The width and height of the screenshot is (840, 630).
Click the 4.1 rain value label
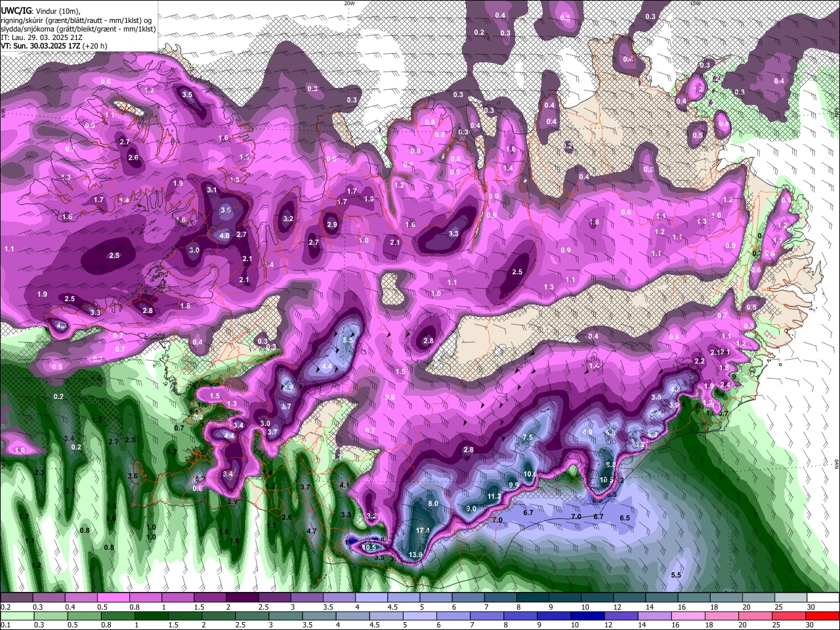coord(345,485)
